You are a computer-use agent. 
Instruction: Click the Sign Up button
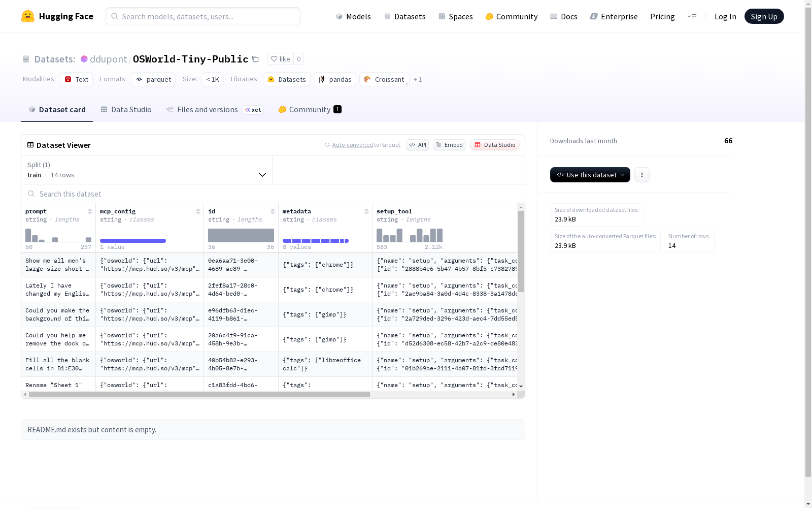(x=764, y=16)
